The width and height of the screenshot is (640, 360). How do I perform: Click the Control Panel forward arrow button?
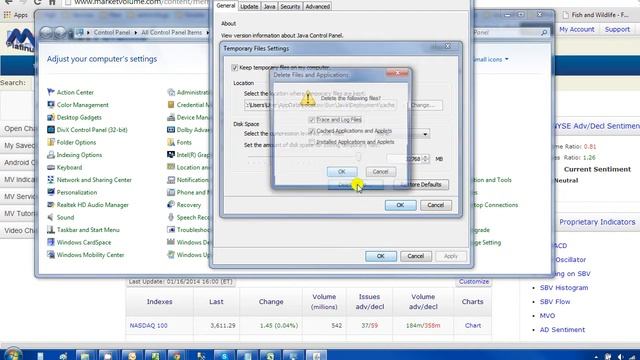point(60,32)
